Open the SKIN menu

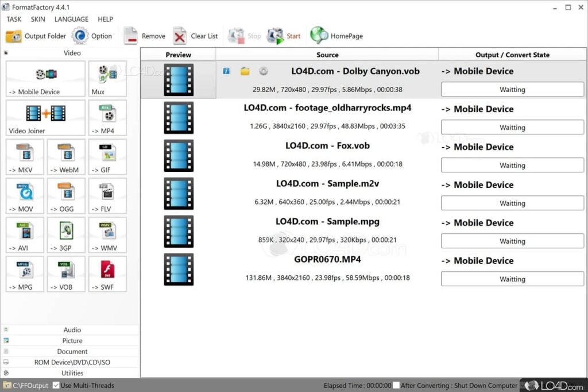point(38,19)
